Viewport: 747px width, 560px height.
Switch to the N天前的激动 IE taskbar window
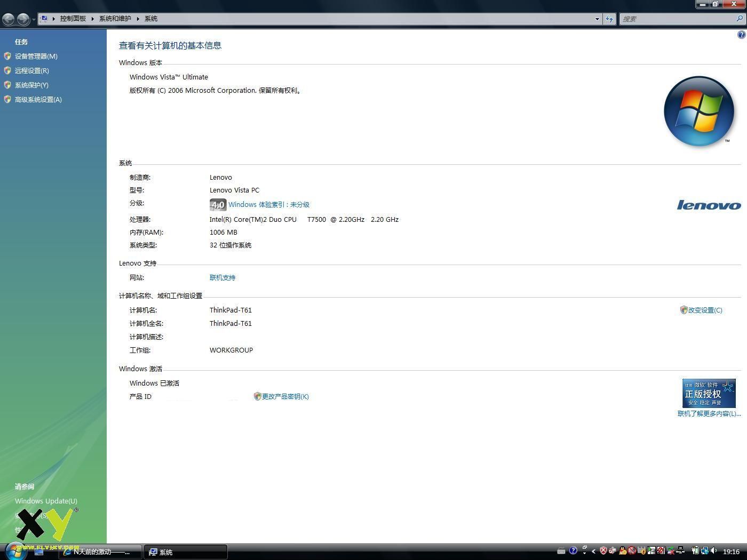click(x=100, y=552)
